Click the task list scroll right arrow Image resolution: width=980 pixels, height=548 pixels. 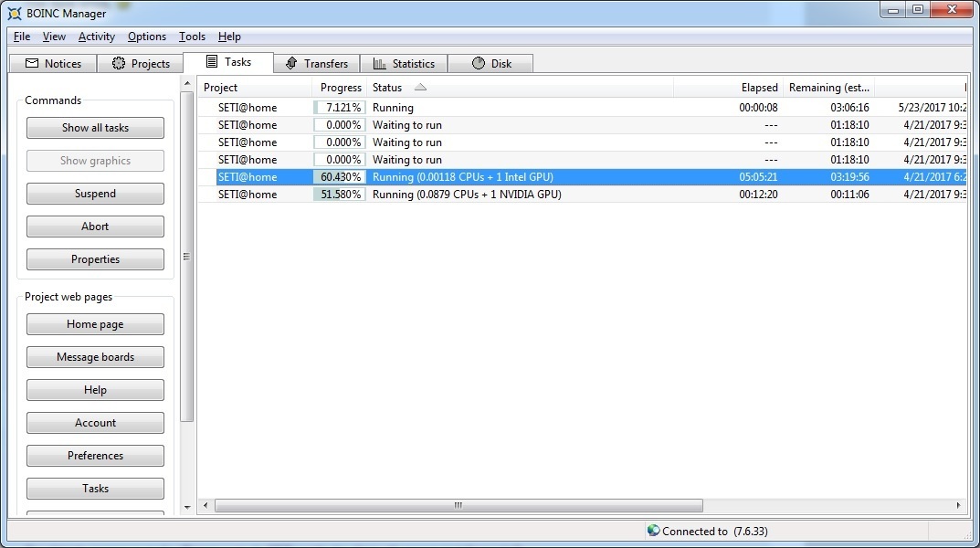pyautogui.click(x=959, y=505)
